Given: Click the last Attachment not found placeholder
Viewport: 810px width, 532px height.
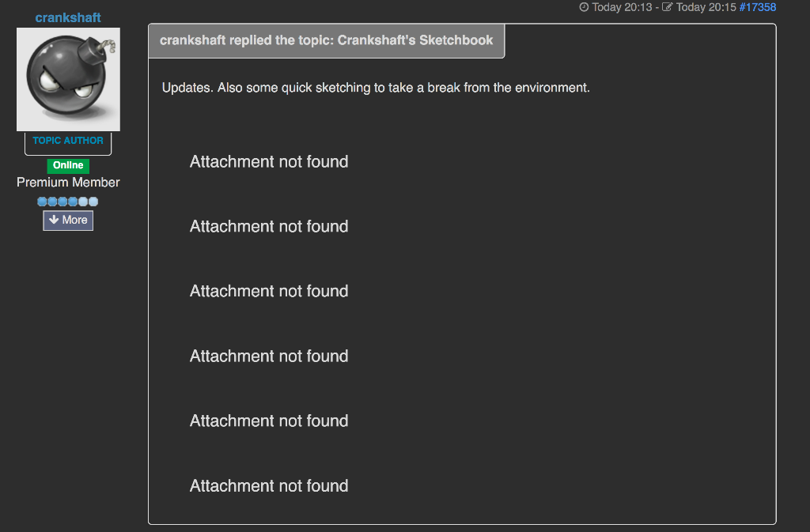Looking at the screenshot, I should [269, 485].
